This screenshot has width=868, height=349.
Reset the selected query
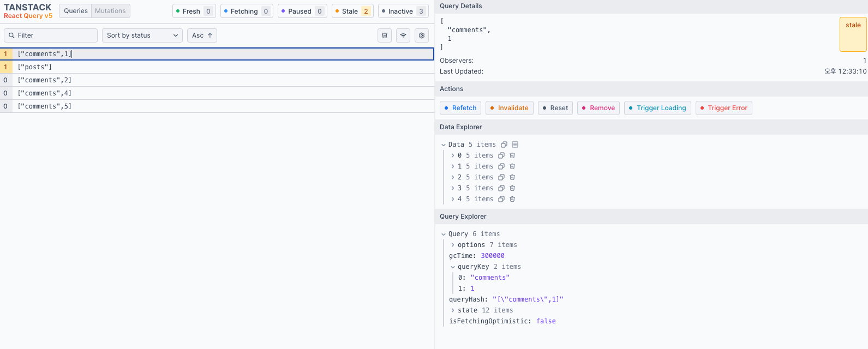555,108
